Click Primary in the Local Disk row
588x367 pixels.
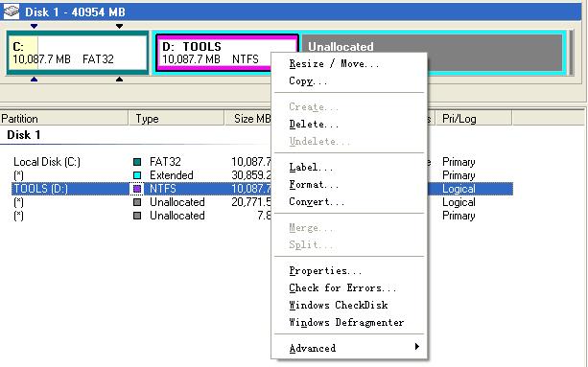coord(459,162)
